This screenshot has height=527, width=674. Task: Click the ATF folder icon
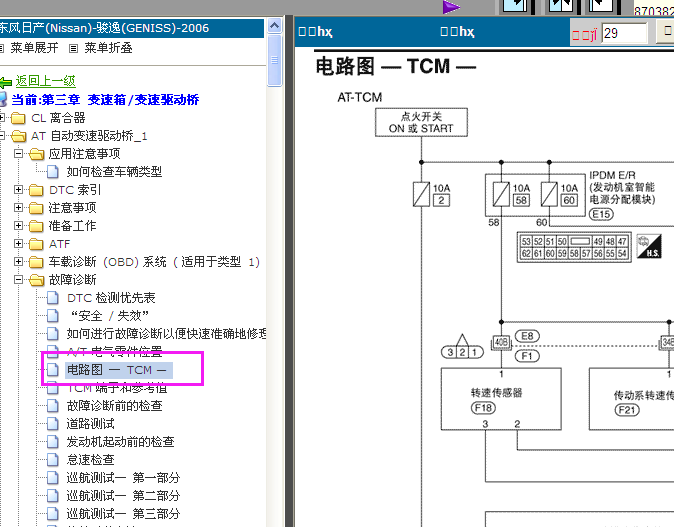[x=36, y=244]
